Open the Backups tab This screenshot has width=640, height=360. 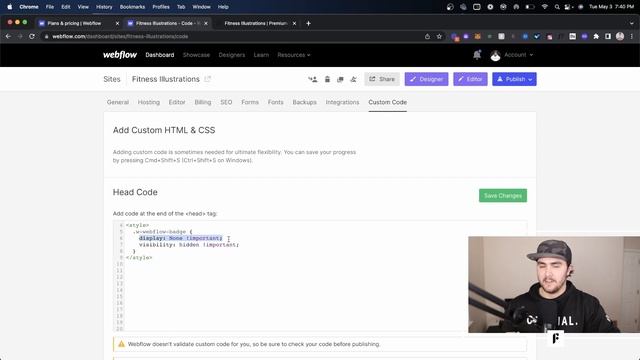[304, 102]
